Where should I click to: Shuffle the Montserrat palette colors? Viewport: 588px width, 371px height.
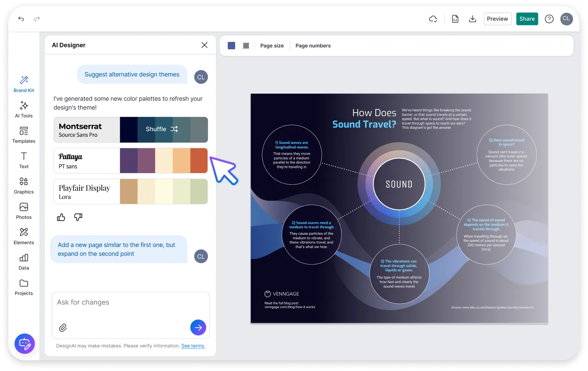[162, 129]
